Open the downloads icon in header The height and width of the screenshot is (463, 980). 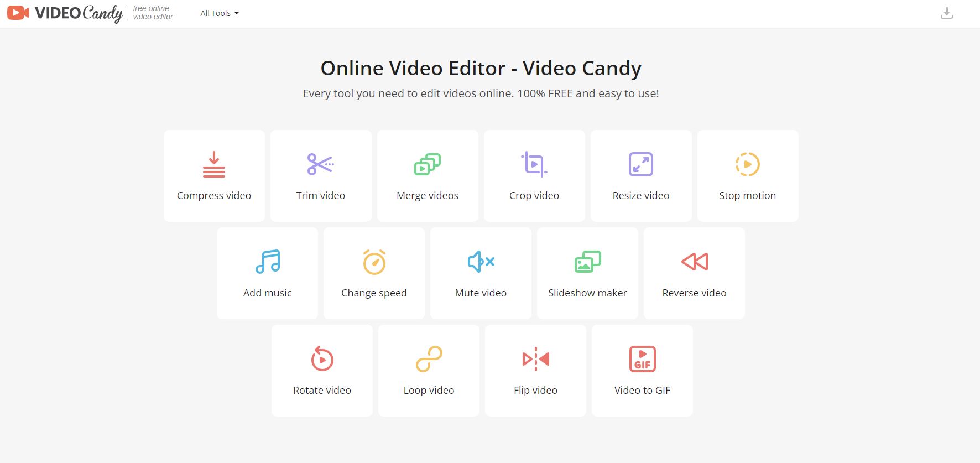[947, 13]
